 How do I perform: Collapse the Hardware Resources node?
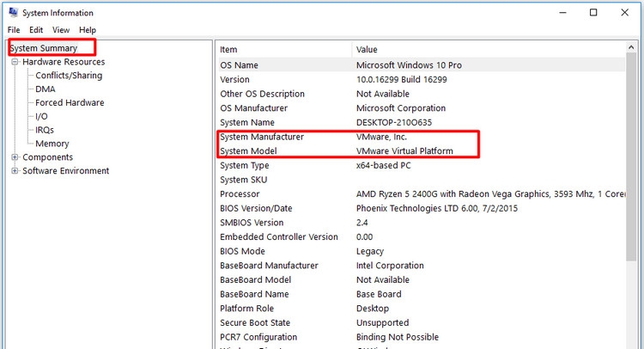tap(15, 62)
